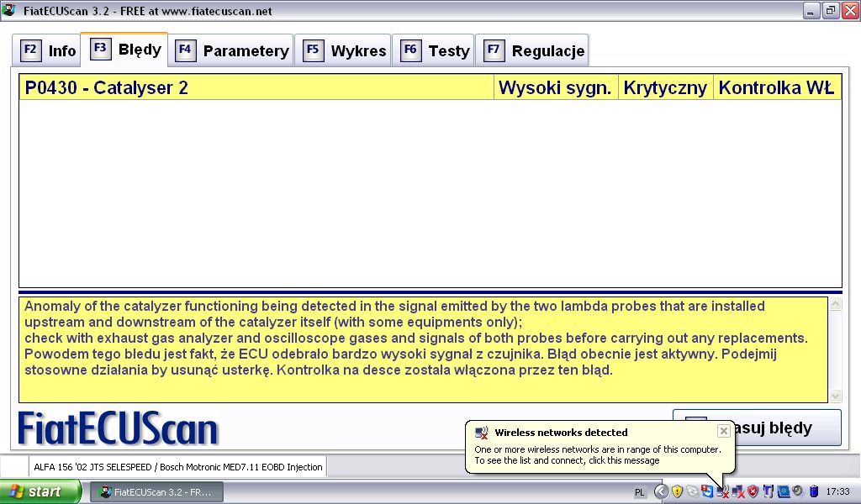The width and height of the screenshot is (861, 504).
Task: Open the F2 Info tab
Action: pos(47,51)
